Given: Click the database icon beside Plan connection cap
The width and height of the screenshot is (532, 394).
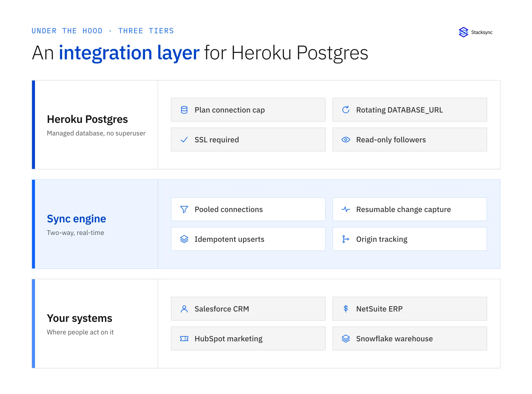Looking at the screenshot, I should pyautogui.click(x=184, y=110).
